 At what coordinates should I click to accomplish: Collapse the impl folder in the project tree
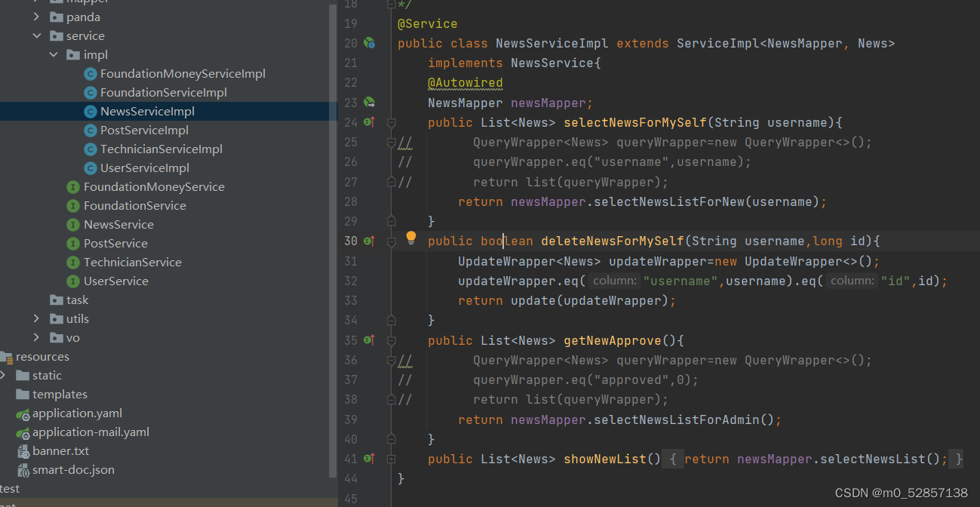coord(53,54)
